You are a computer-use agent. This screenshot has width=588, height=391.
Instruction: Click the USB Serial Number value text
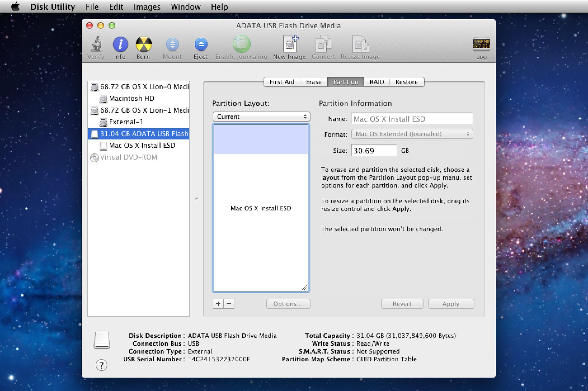click(219, 359)
